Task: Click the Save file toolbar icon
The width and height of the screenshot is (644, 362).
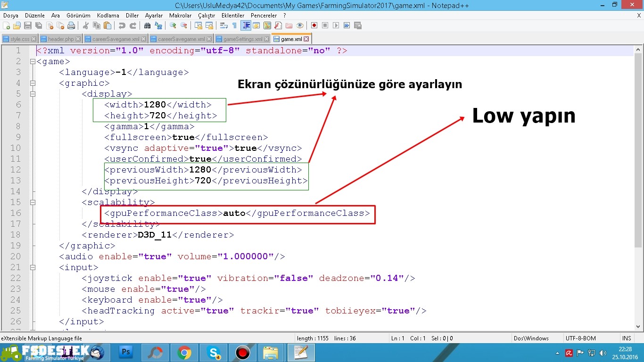Action: [x=28, y=25]
